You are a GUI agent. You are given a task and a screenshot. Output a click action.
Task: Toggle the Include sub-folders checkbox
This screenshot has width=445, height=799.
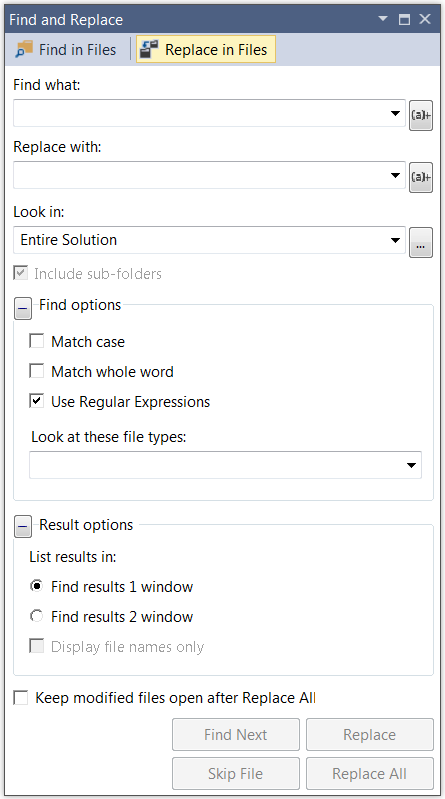[20, 273]
